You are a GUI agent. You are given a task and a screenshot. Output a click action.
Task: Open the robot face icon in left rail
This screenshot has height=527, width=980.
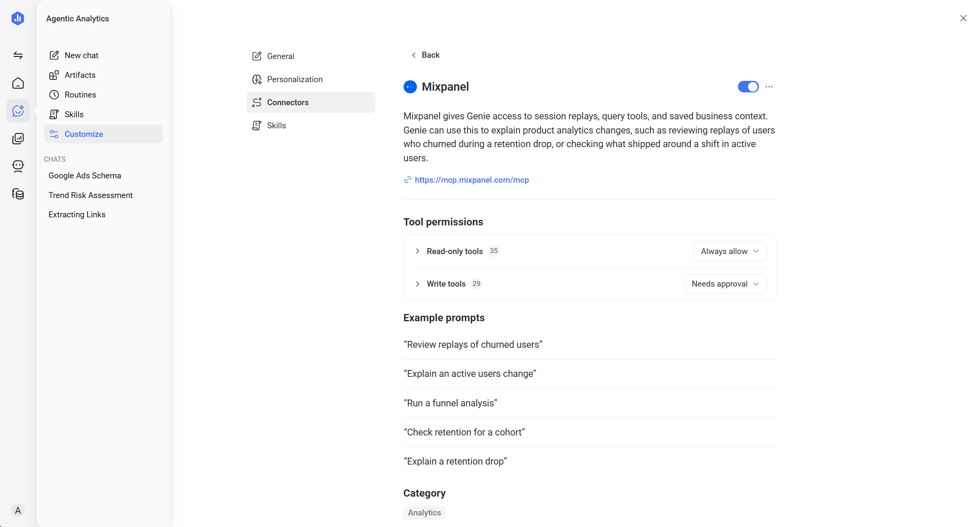[18, 166]
